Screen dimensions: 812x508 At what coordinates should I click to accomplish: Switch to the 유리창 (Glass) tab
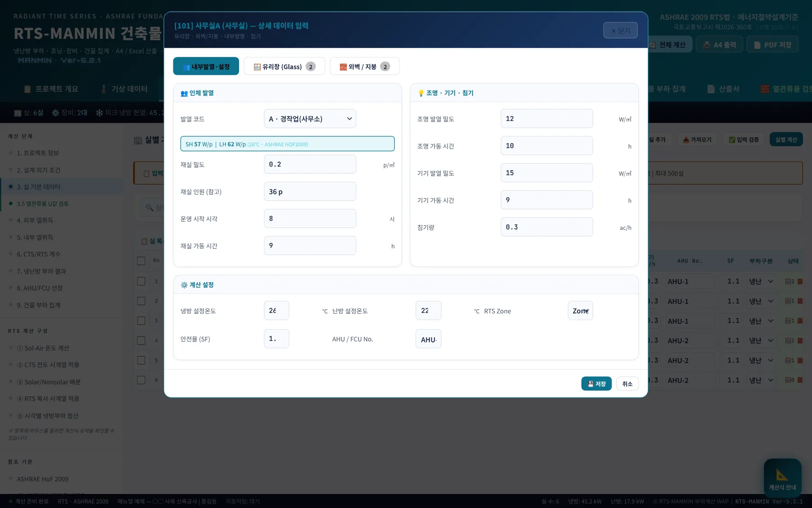pyautogui.click(x=284, y=66)
